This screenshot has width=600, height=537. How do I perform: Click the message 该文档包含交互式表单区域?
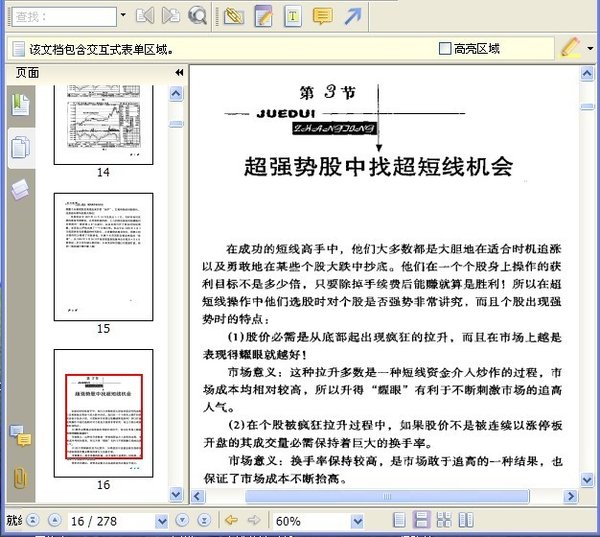tap(101, 49)
